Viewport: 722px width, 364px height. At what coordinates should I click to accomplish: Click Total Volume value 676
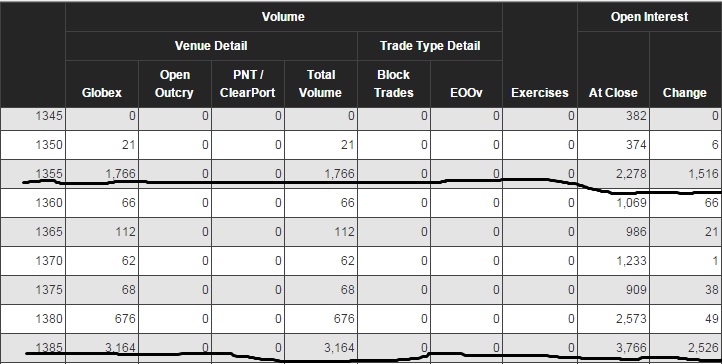pyautogui.click(x=344, y=319)
